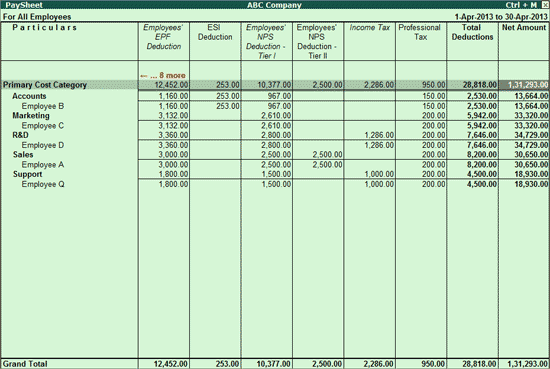Click the Ctrl + M shortcut label
The image size is (550, 369).
[521, 5]
